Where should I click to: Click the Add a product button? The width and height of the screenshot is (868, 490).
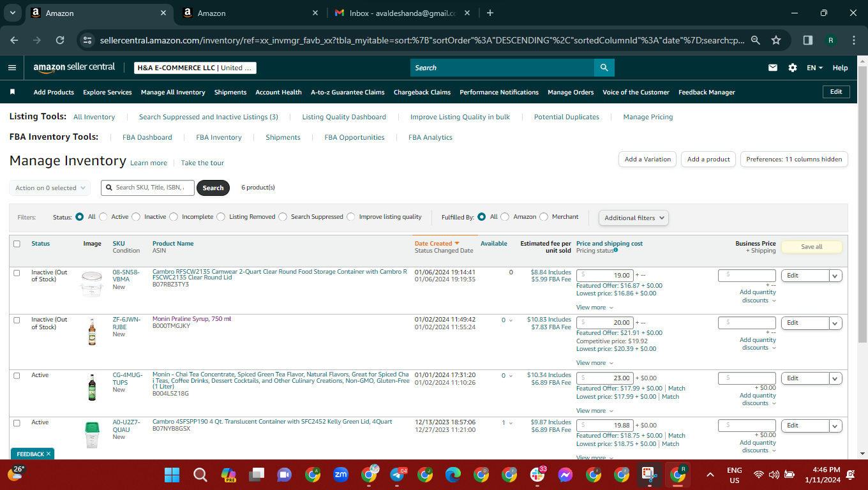click(x=708, y=160)
